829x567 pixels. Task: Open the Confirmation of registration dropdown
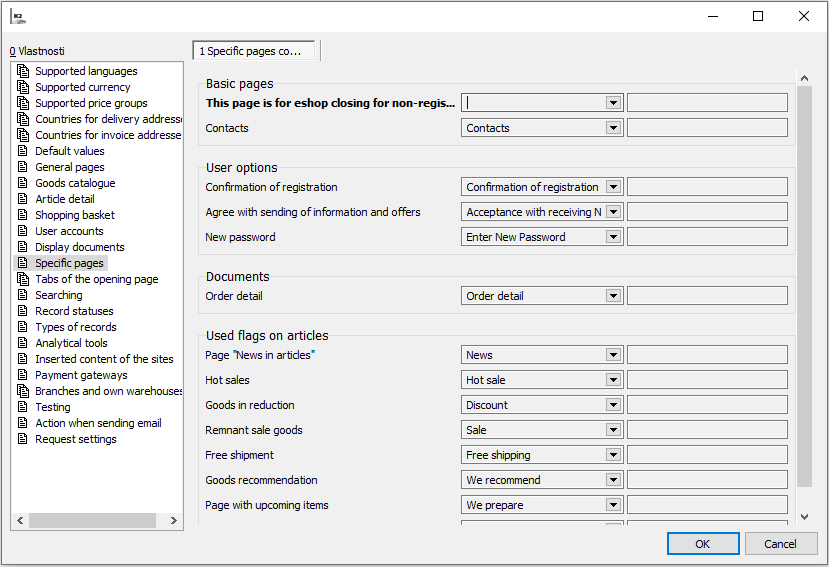[x=613, y=187]
